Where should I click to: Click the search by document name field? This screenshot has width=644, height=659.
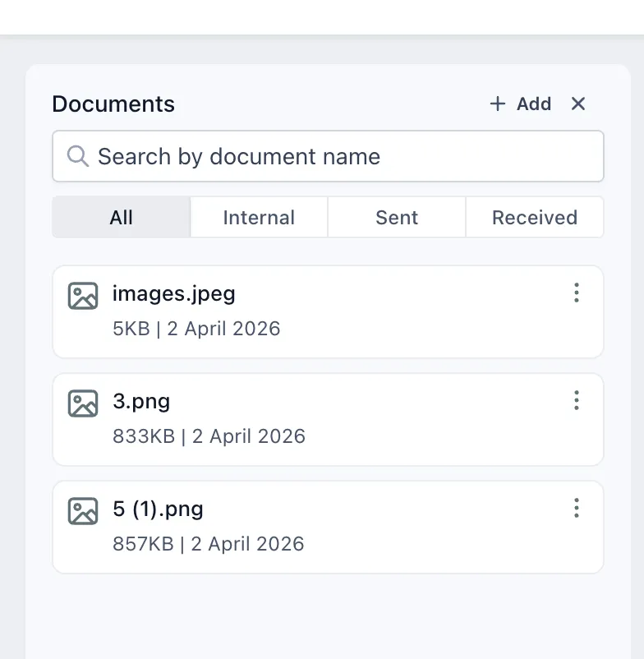point(328,156)
